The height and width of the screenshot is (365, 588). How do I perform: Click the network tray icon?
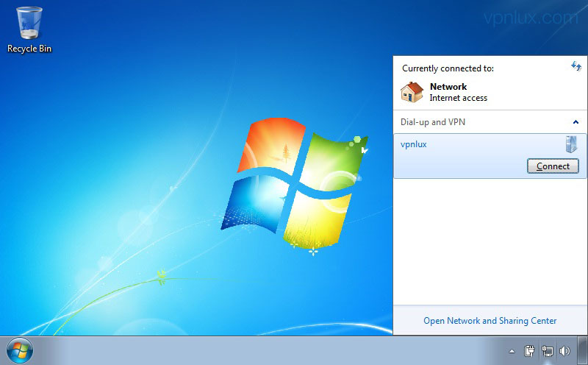point(547,351)
